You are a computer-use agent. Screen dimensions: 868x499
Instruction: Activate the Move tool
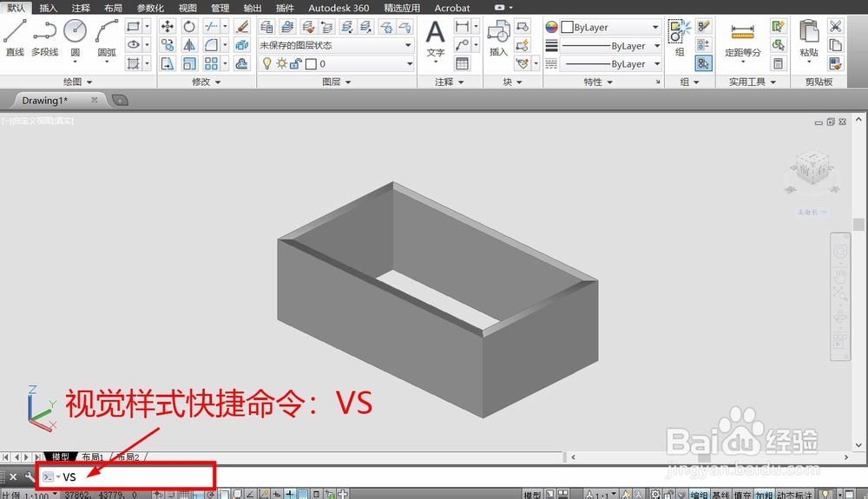pyautogui.click(x=168, y=26)
